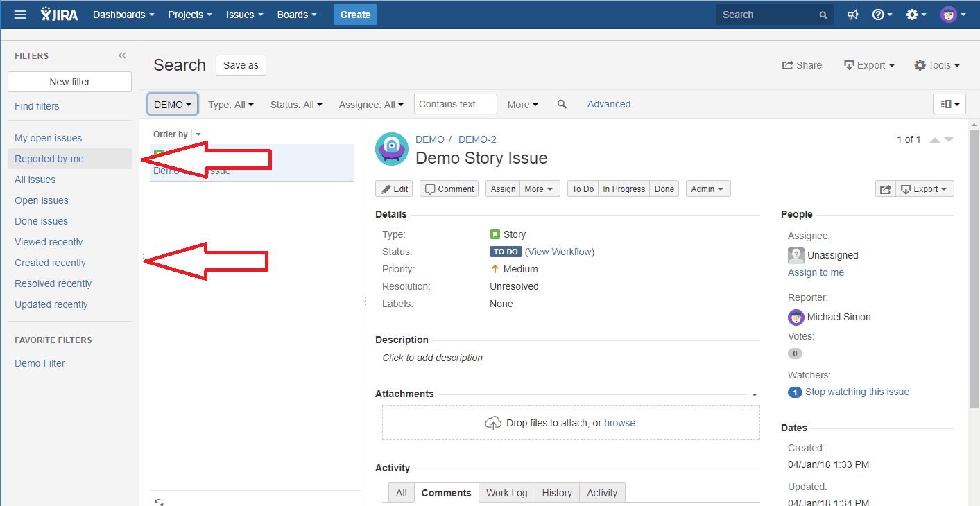Open the Order by dropdown arrow

tap(198, 134)
